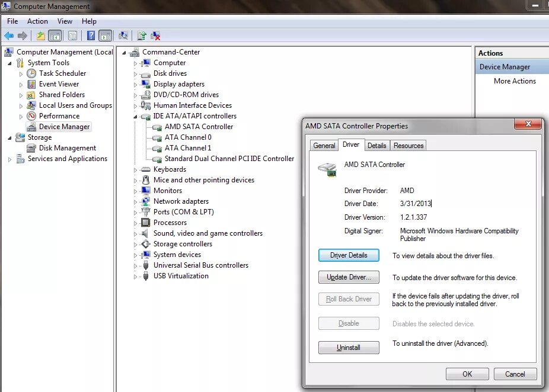Expand the Storage controllers category
Viewport: 549px width, 392px height.
[x=136, y=245]
